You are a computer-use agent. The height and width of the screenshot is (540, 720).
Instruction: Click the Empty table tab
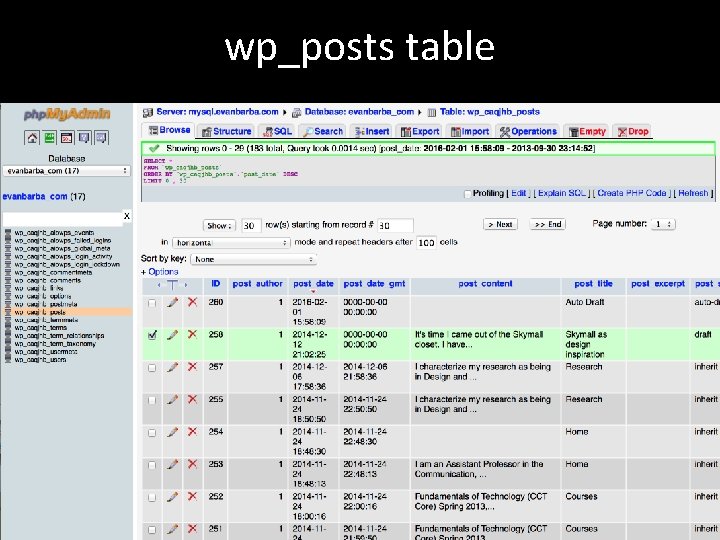pos(587,131)
